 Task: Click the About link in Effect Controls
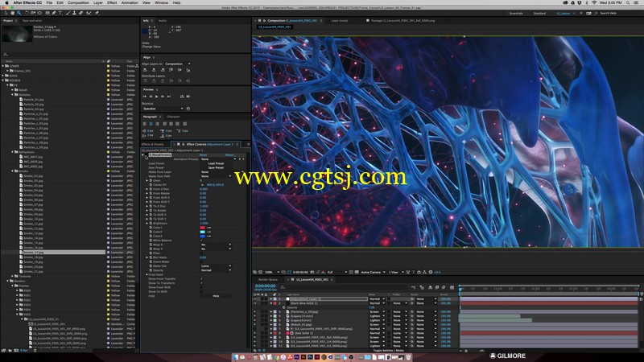[x=230, y=155]
